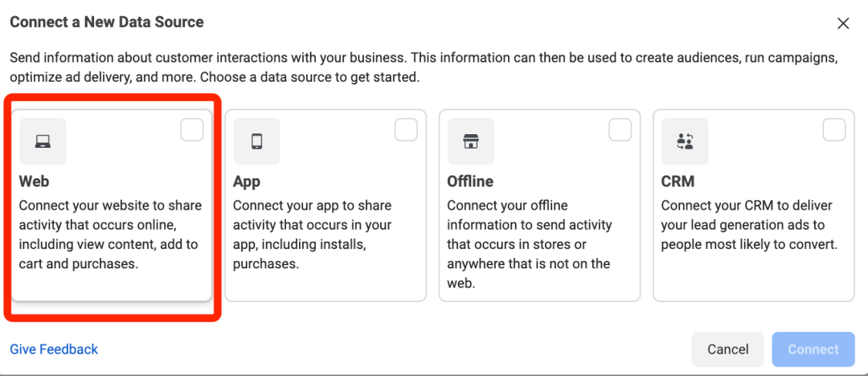Click the storefront icon on the Offline card

point(470,141)
